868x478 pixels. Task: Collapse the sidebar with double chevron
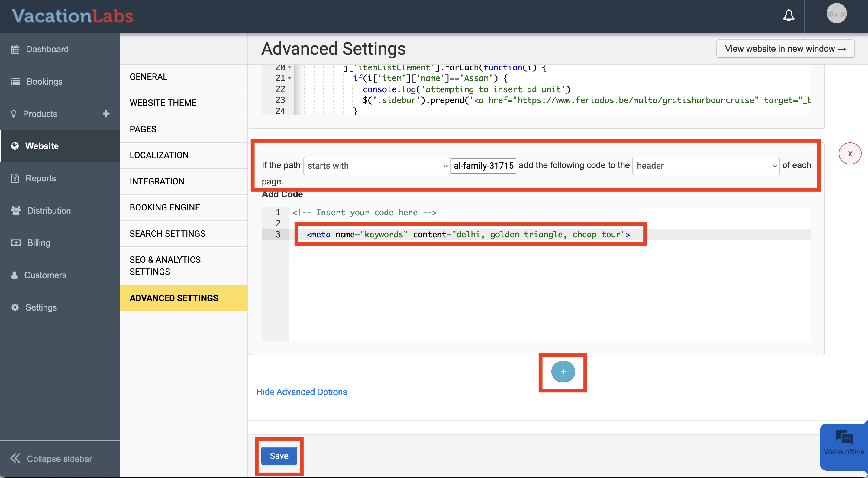point(15,458)
